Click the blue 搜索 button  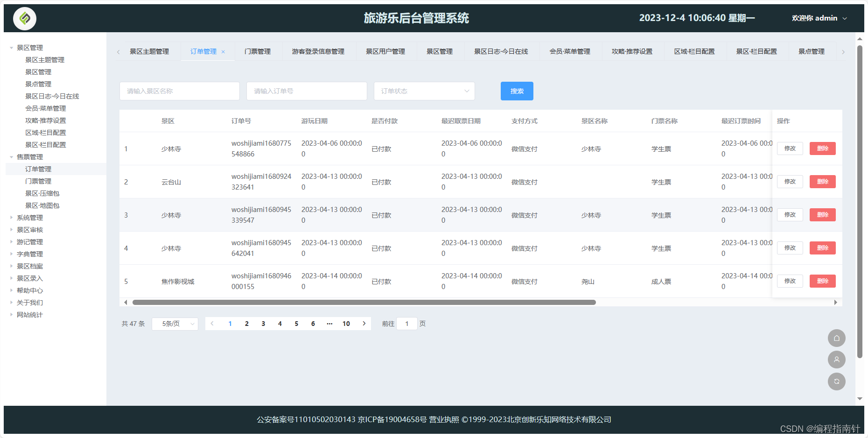click(517, 91)
